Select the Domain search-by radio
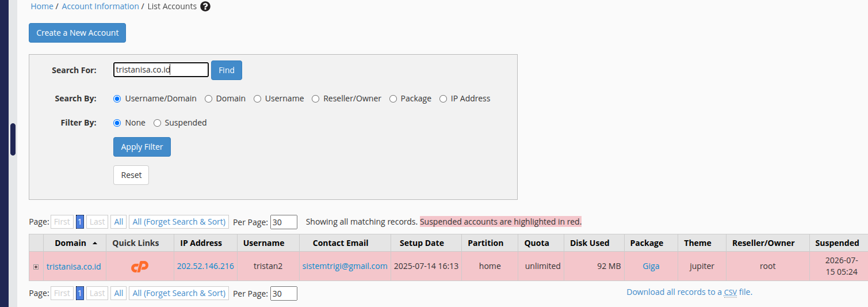Viewport: 868px width, 307px height. coord(209,98)
